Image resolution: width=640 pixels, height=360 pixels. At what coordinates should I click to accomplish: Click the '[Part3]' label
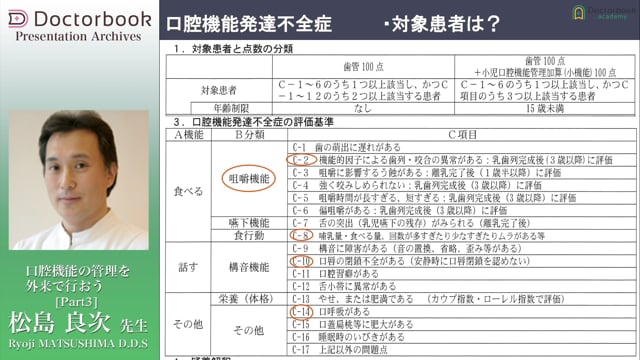(x=77, y=302)
